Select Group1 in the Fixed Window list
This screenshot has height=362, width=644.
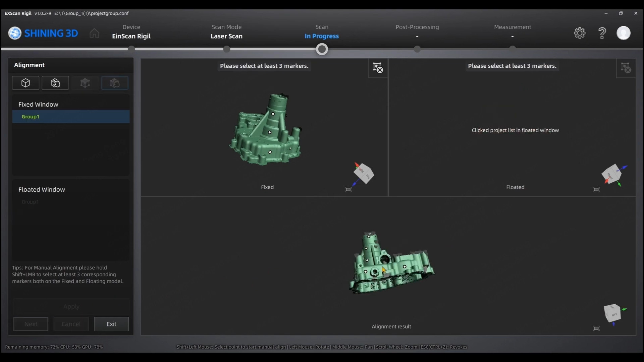[x=71, y=117]
